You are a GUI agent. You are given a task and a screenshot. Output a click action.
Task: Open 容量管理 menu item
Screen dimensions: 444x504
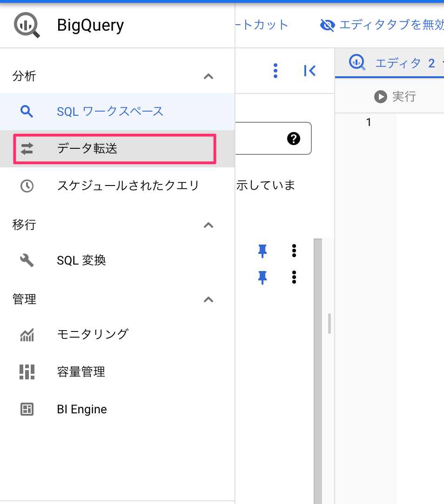(x=117, y=372)
